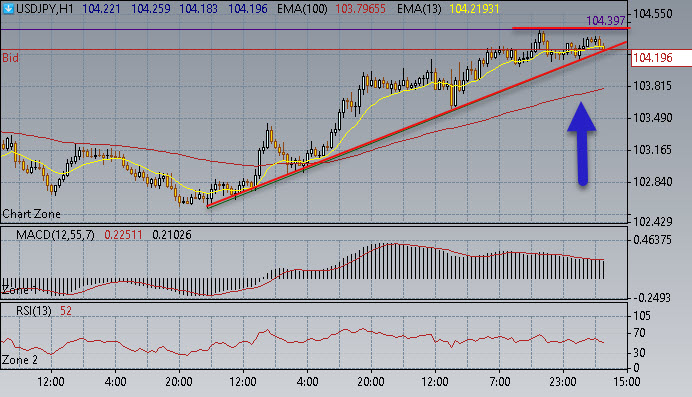This screenshot has height=397, width=692.
Task: Select the EMA(13) indicator label
Action: (x=419, y=8)
